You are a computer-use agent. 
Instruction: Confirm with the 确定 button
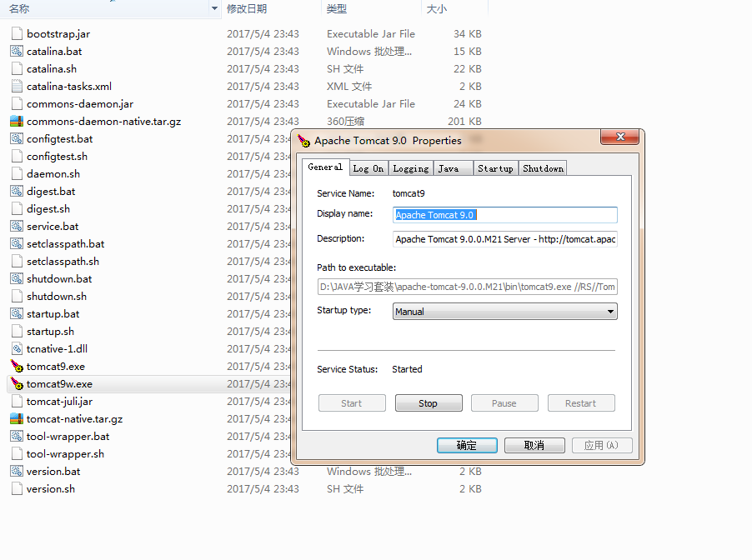coord(467,445)
